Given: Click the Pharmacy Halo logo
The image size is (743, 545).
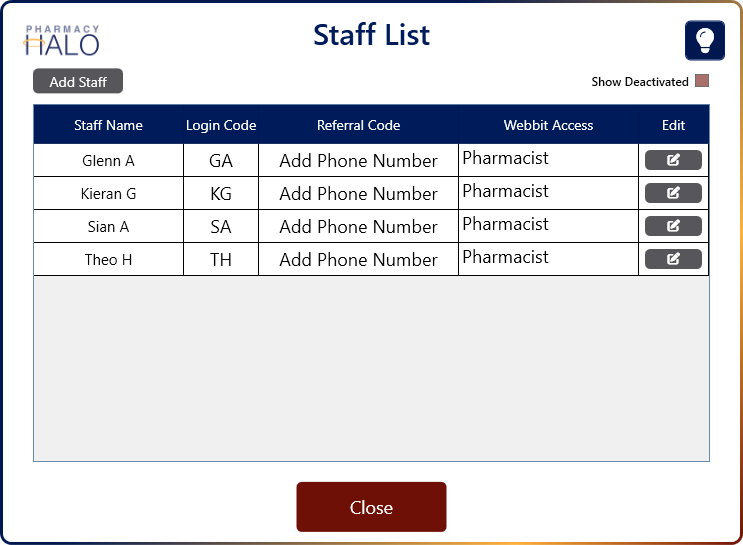Looking at the screenshot, I should (x=62, y=40).
